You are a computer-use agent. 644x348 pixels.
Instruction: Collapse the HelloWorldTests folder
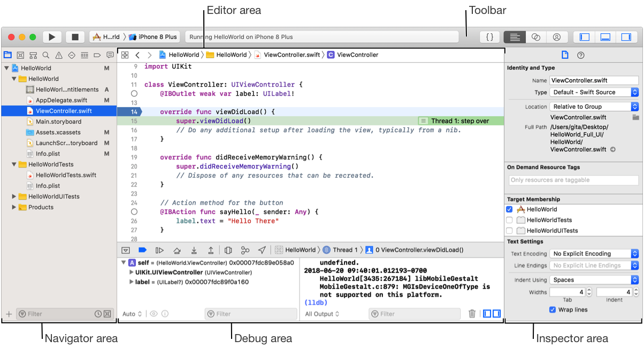[x=14, y=164]
